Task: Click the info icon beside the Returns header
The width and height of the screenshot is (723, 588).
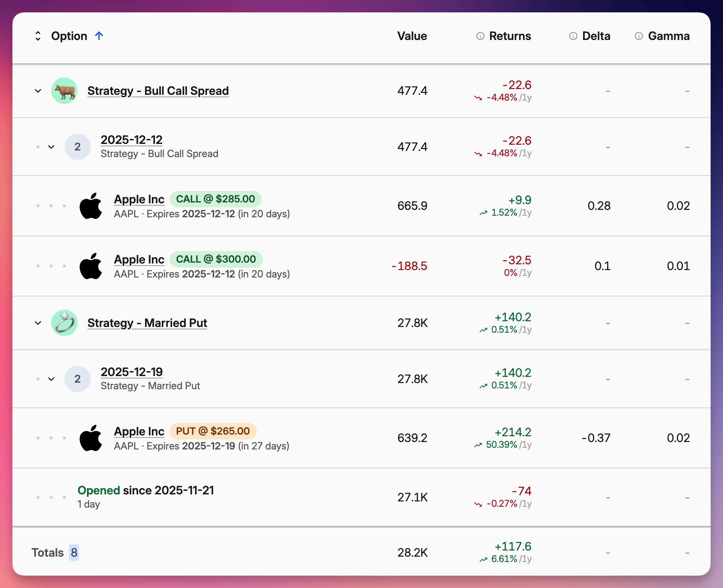Action: [480, 36]
